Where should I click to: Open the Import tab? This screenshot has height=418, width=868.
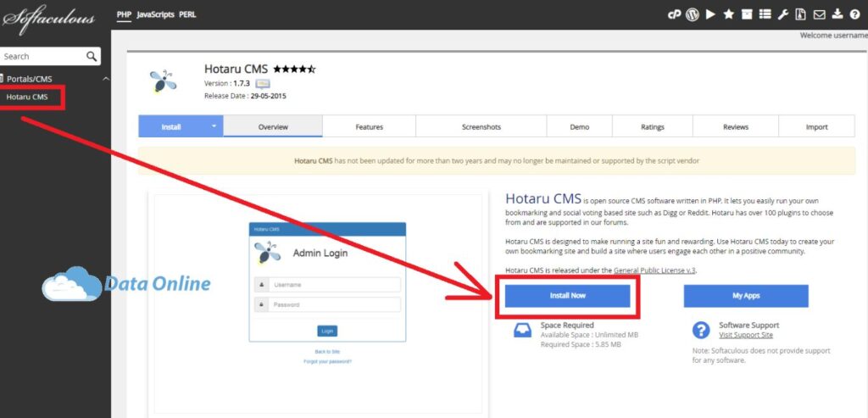(x=816, y=127)
